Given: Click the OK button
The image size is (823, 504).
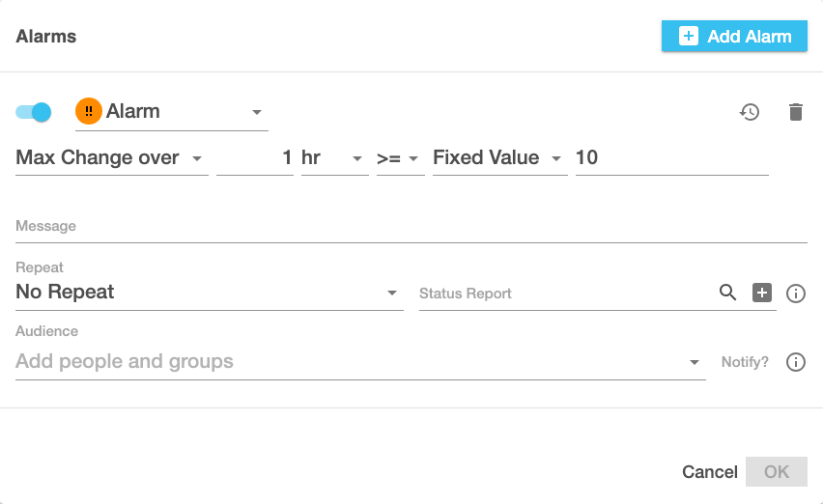Looking at the screenshot, I should (777, 471).
